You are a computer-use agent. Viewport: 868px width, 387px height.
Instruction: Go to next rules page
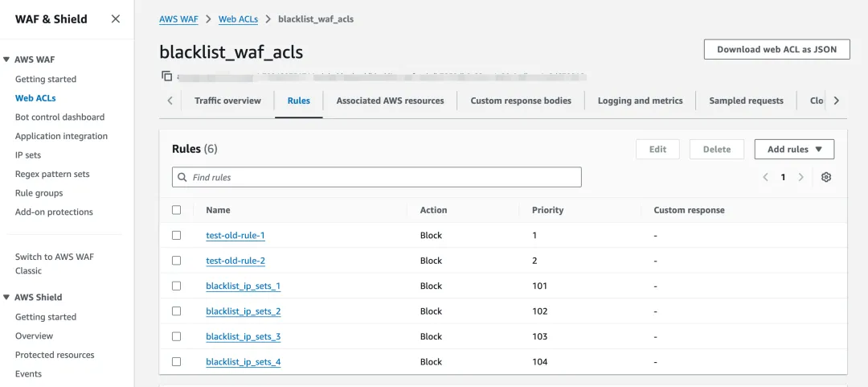tap(800, 177)
